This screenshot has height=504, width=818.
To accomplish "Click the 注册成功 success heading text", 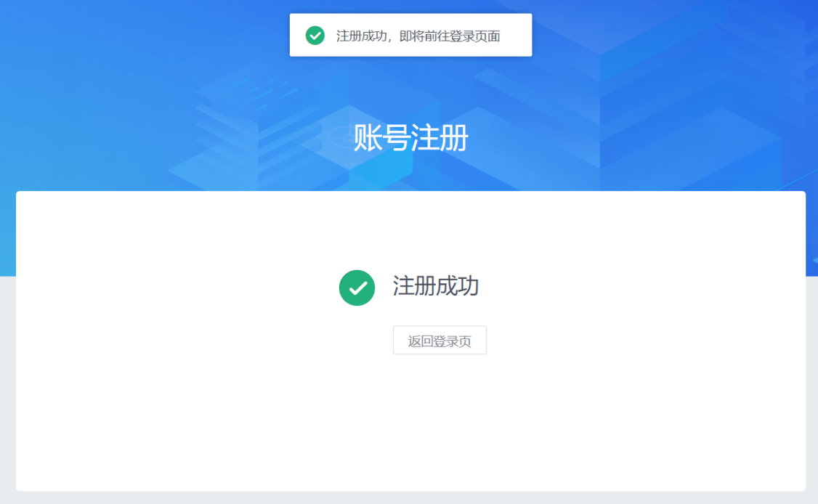I will click(x=436, y=286).
